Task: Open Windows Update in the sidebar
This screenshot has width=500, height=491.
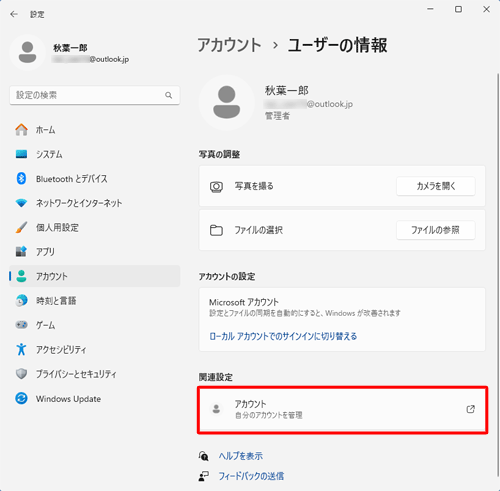Action: tap(95, 398)
